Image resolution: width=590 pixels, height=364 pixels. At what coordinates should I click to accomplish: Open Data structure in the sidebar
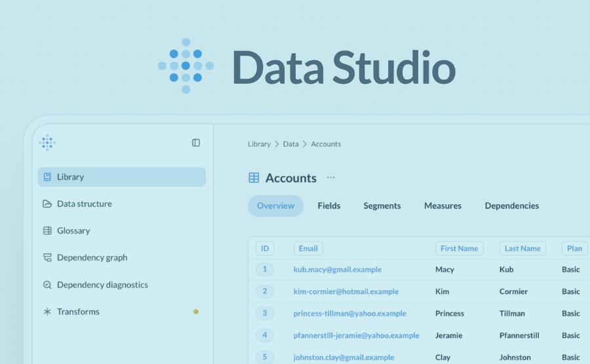pos(121,204)
